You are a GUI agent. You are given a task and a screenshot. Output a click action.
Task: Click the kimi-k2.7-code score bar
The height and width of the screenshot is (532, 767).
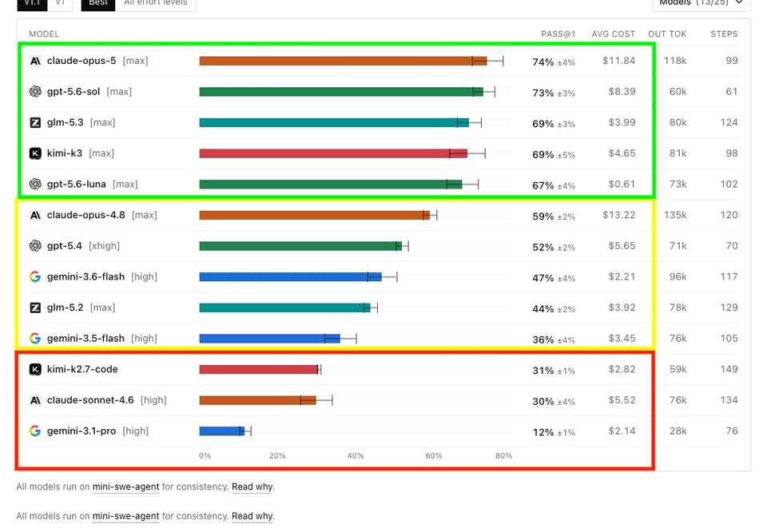coord(259,369)
